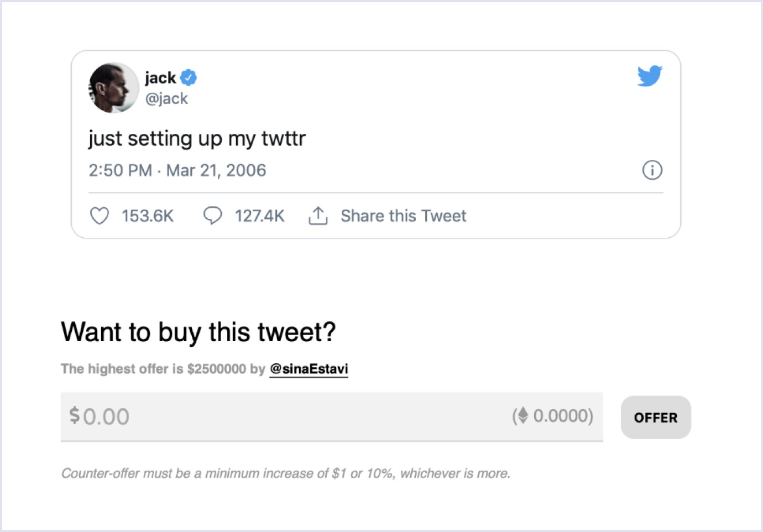Click the share upload arrow icon
The image size is (763, 532).
point(318,215)
